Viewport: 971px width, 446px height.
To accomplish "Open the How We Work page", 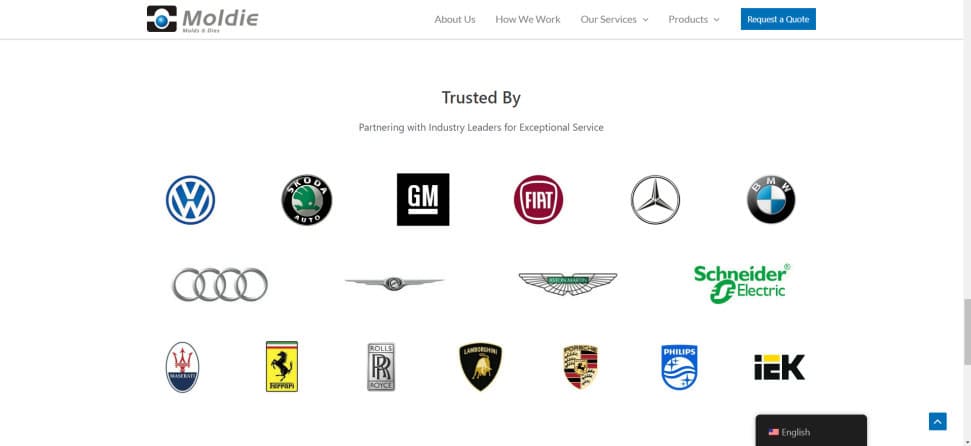I will click(528, 19).
